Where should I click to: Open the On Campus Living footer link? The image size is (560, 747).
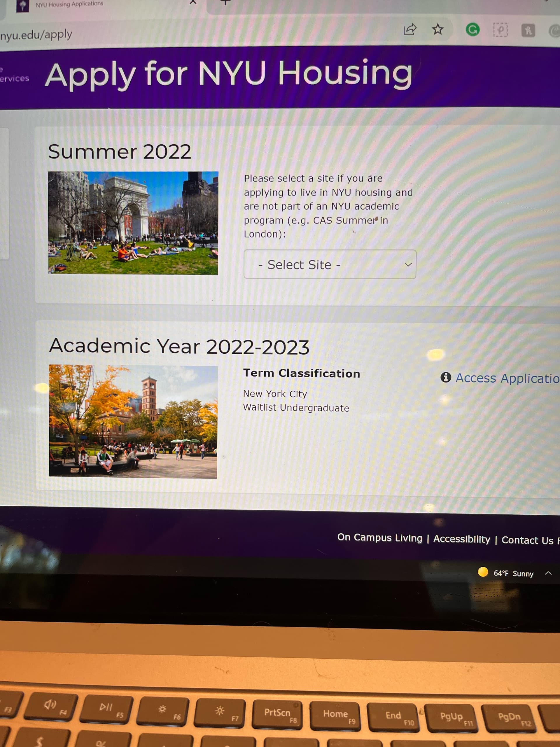pyautogui.click(x=379, y=537)
